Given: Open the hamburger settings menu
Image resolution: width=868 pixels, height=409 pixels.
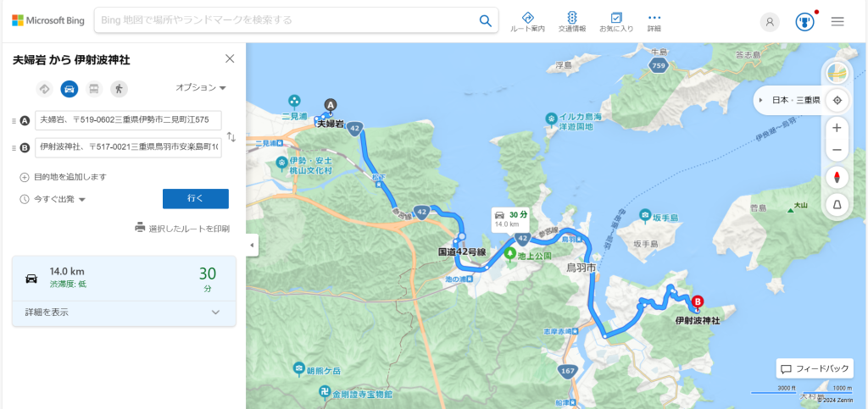Looking at the screenshot, I should pyautogui.click(x=837, y=21).
